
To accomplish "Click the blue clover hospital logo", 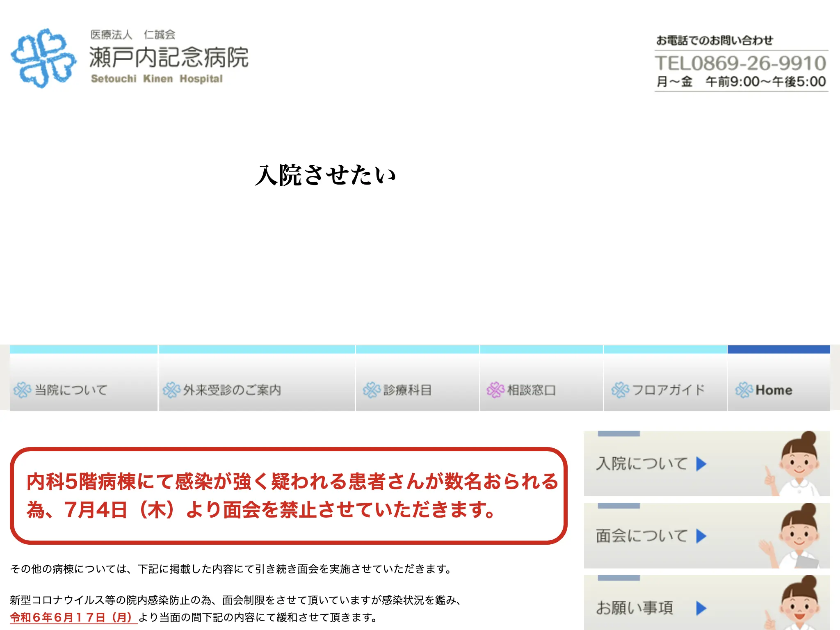I will pos(43,58).
